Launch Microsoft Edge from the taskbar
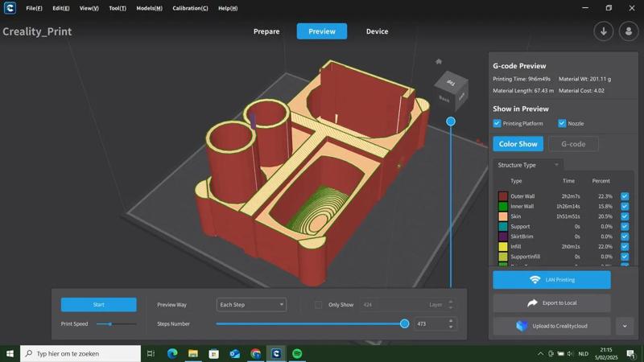Screen dimensions: 644x362 pos(172,353)
